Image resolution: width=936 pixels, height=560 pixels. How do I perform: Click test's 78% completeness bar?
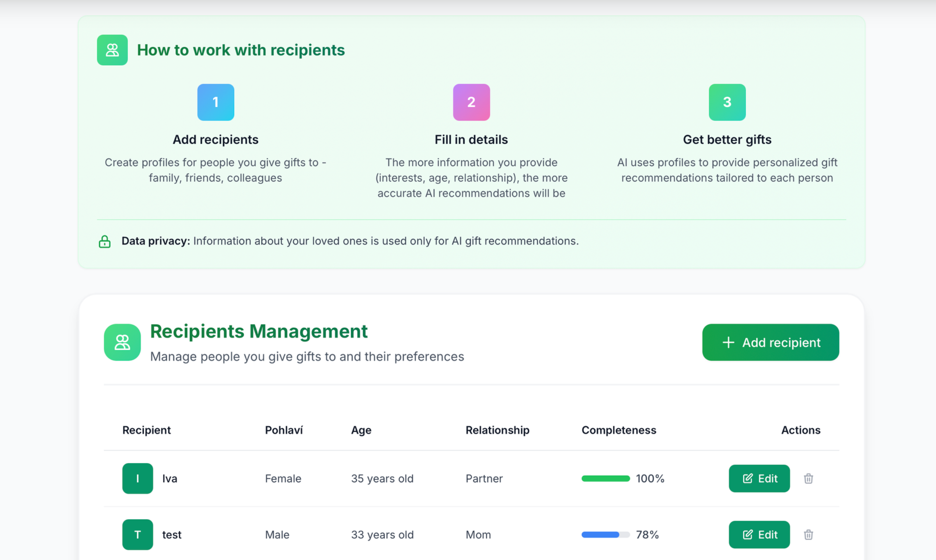pyautogui.click(x=605, y=534)
